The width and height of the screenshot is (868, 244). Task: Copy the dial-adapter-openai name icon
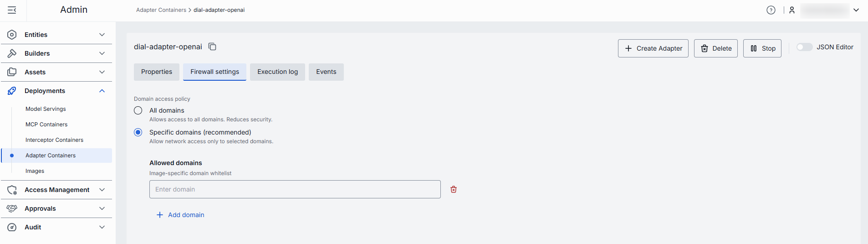pos(212,47)
